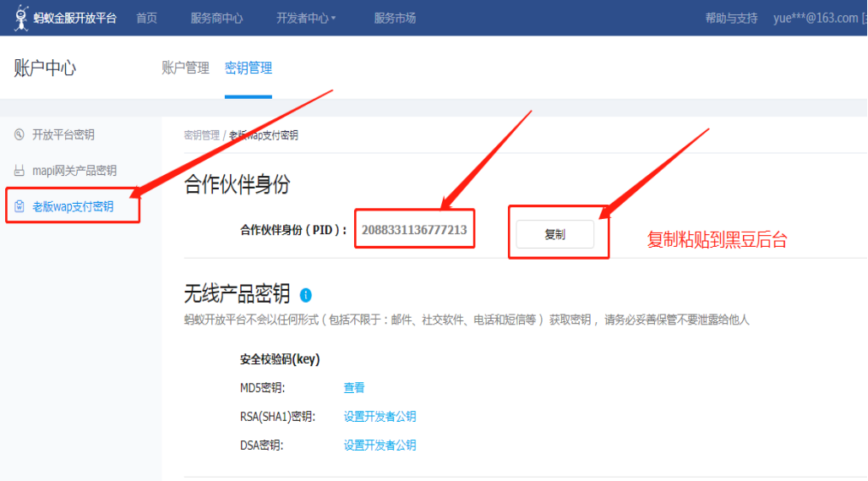Open 帮助与支持 link

tap(731, 19)
